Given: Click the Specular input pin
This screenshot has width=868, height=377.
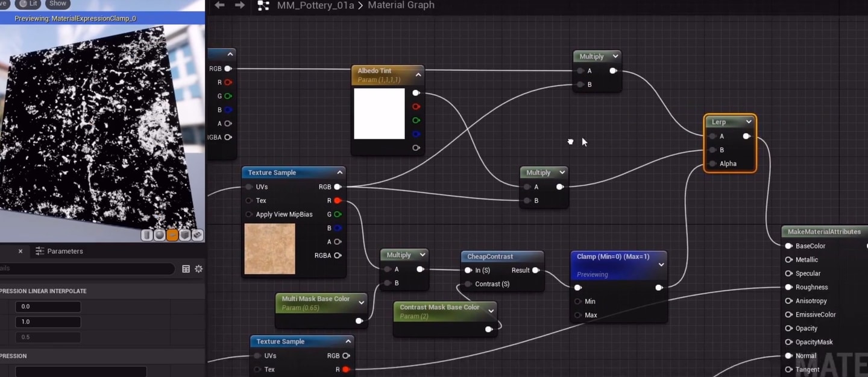Looking at the screenshot, I should pyautogui.click(x=788, y=273).
